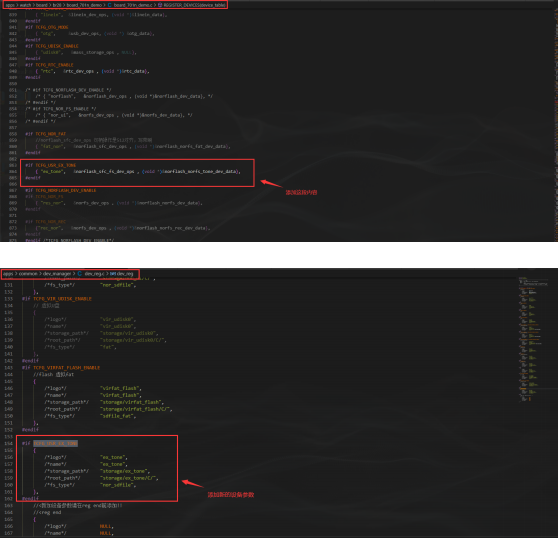Click the "fat_nor" string literal
The image size is (558, 538).
pyautogui.click(x=52, y=146)
